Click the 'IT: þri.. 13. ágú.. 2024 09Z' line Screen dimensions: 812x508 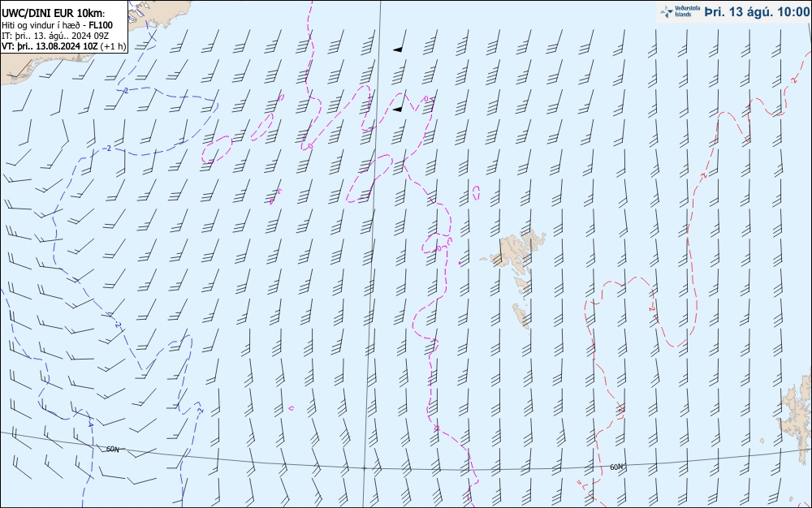point(55,36)
